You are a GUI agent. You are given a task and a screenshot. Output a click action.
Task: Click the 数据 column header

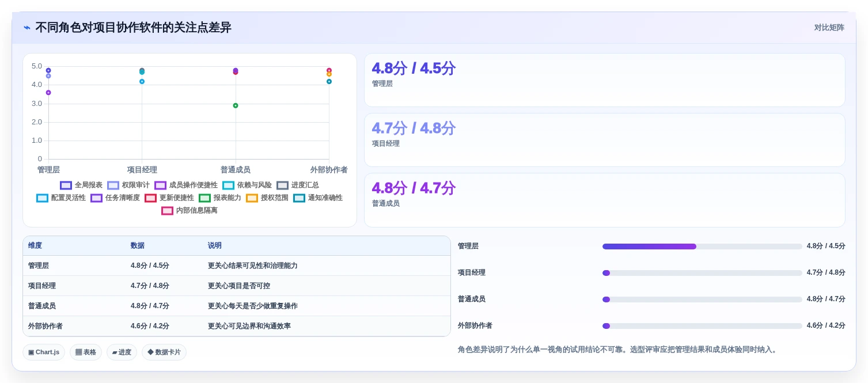[x=138, y=246]
